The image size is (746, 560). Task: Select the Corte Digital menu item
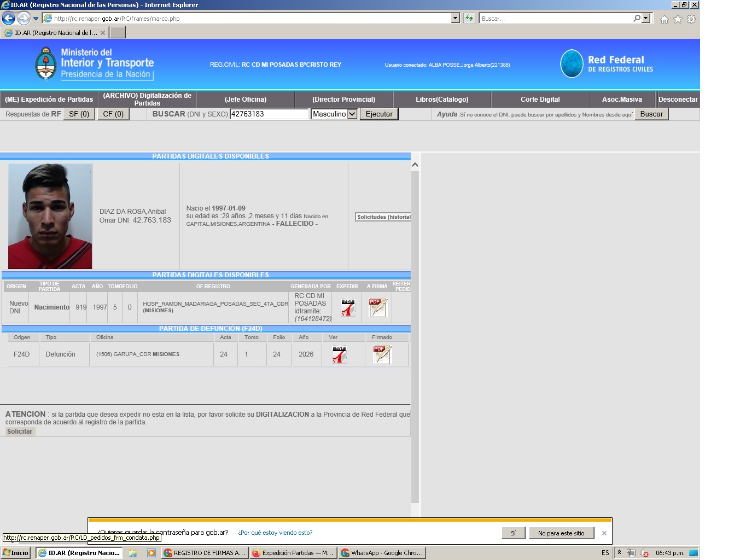pos(540,100)
